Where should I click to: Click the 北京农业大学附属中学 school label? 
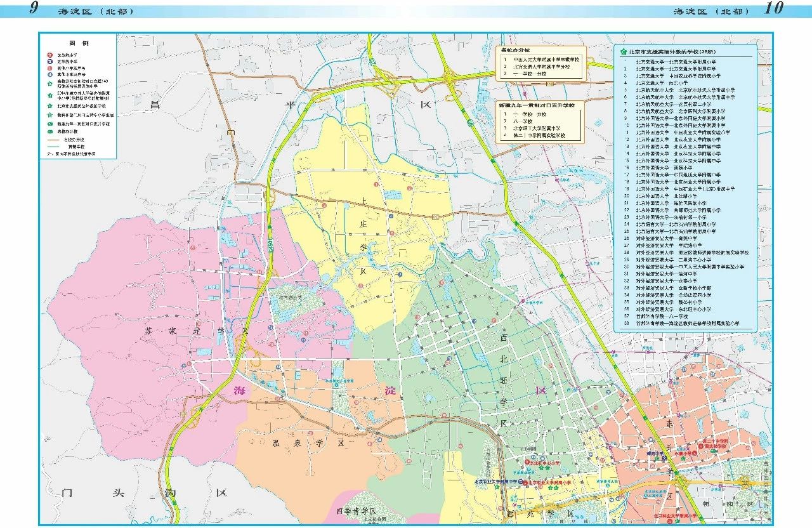496,482
